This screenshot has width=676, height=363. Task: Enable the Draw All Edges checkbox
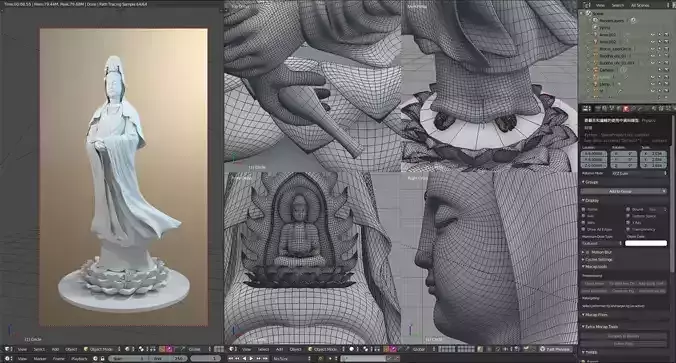click(583, 229)
